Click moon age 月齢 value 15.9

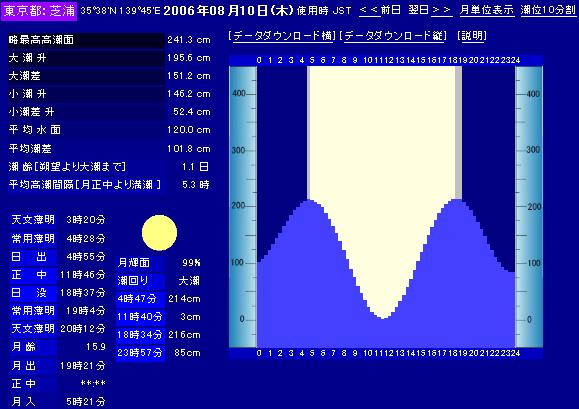coord(96,347)
